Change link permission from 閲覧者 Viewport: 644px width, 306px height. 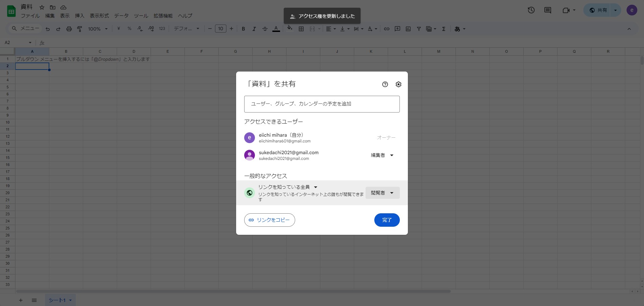382,193
